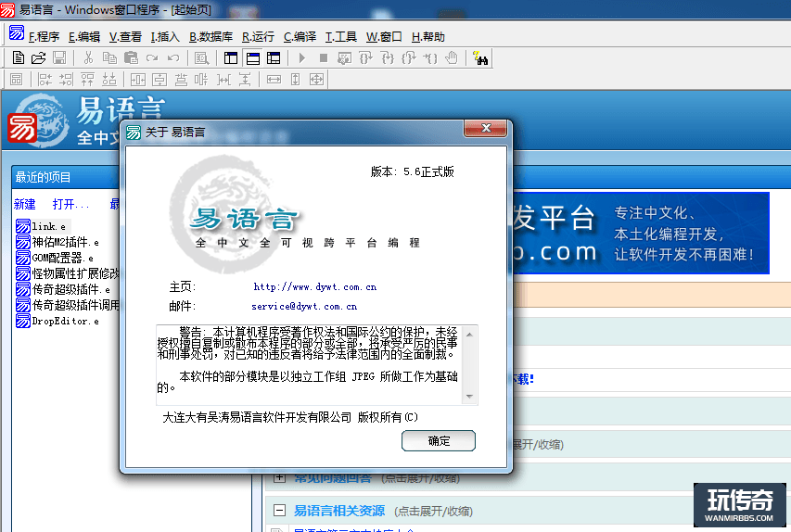Click the Copy icon in the toolbar
This screenshot has width=791, height=532.
point(109,58)
